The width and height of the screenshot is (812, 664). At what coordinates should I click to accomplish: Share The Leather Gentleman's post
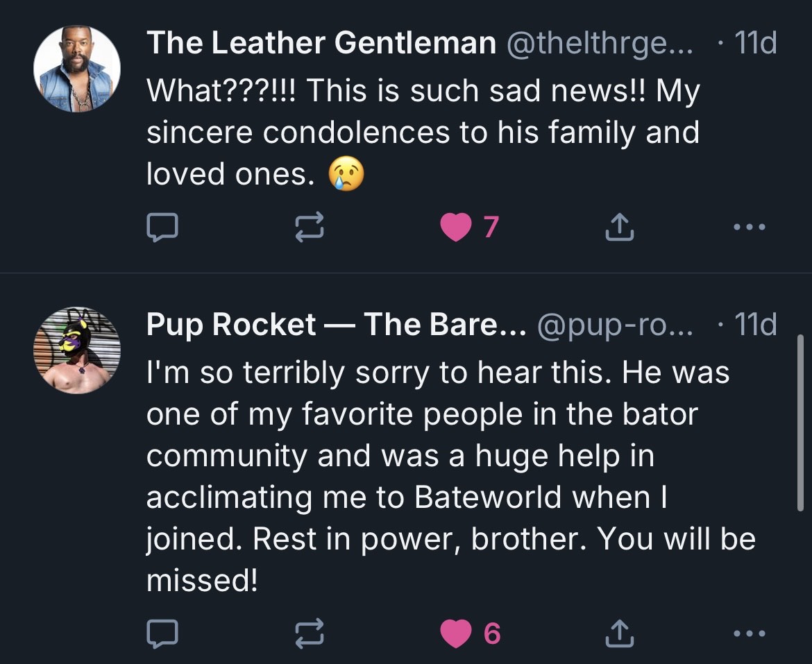[x=619, y=227]
